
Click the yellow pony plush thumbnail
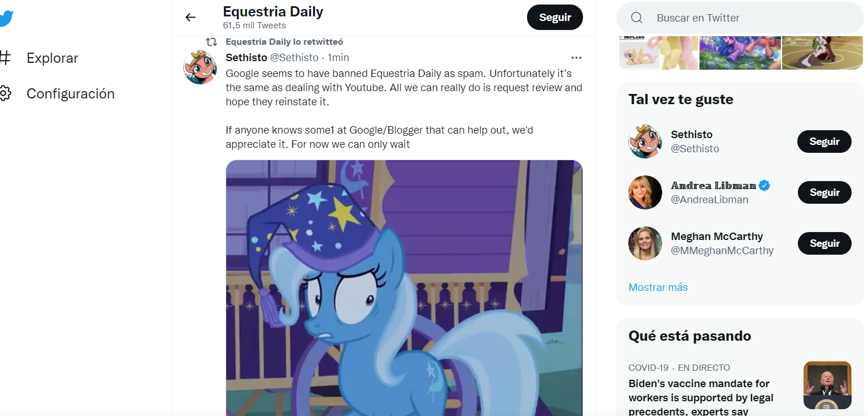point(658,53)
